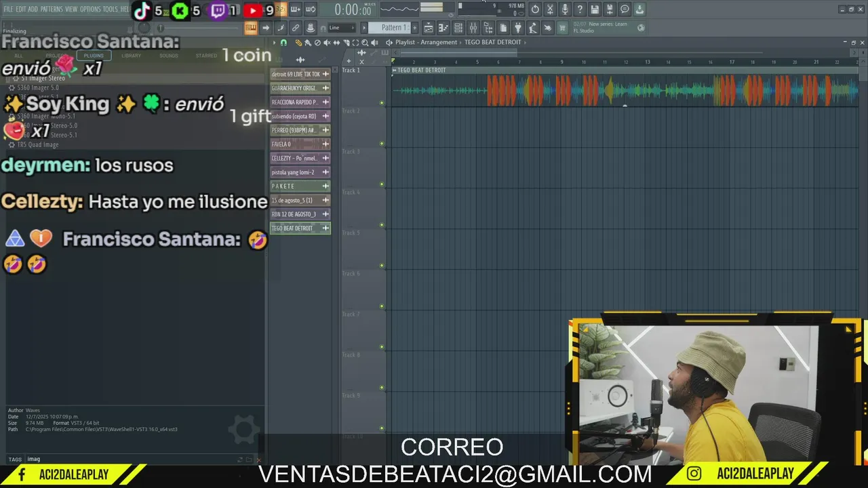Open the plugin picker plug icon
The height and width of the screenshot is (488, 868).
(x=518, y=28)
